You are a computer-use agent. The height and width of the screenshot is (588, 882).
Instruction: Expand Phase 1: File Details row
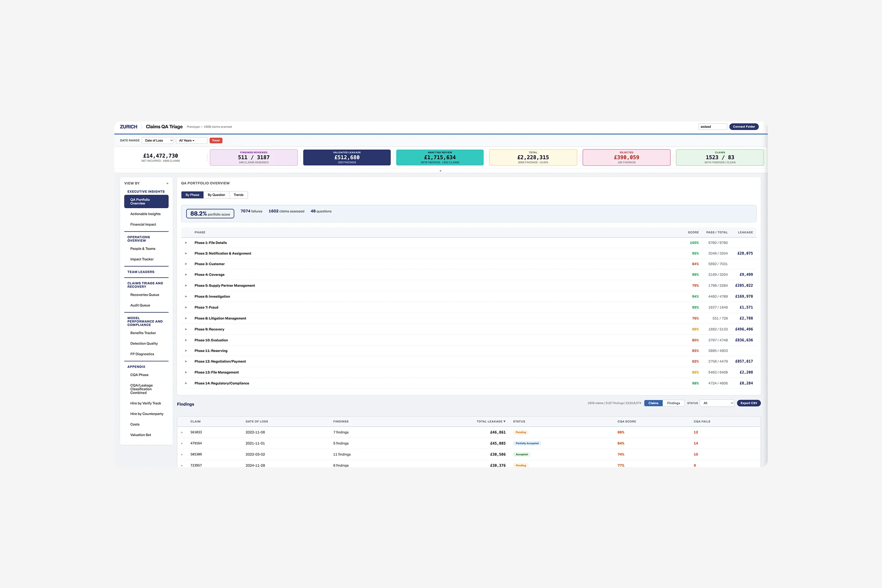186,243
